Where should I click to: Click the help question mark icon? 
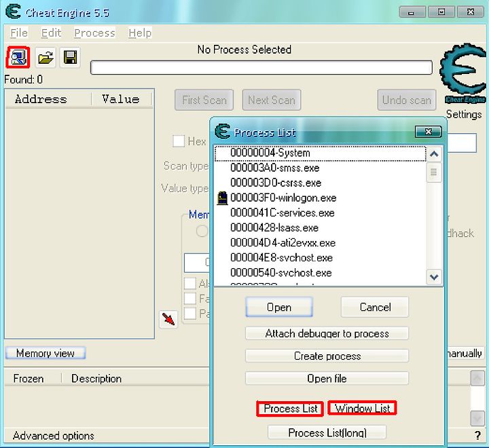point(477,435)
